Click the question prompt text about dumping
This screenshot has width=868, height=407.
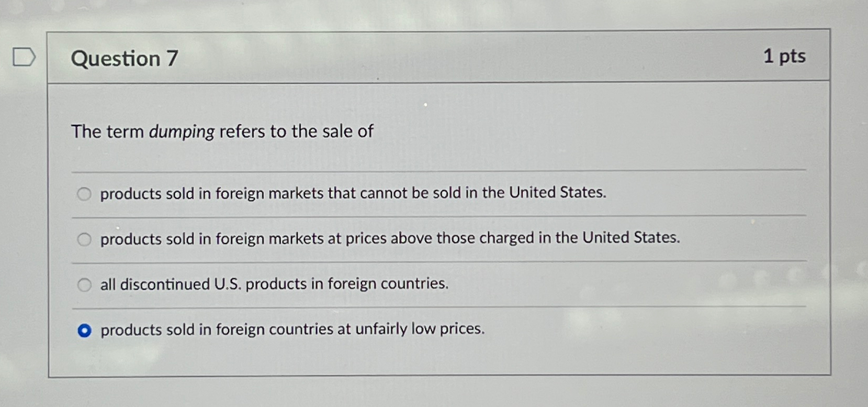point(222,131)
